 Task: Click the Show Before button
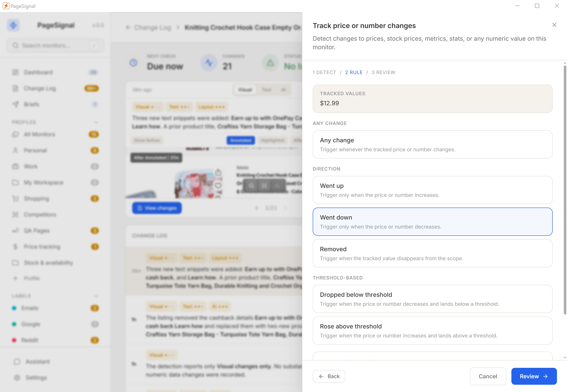click(x=147, y=141)
